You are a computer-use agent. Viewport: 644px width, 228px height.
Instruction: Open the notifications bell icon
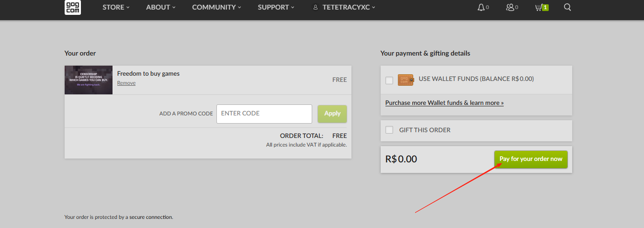coord(481,7)
